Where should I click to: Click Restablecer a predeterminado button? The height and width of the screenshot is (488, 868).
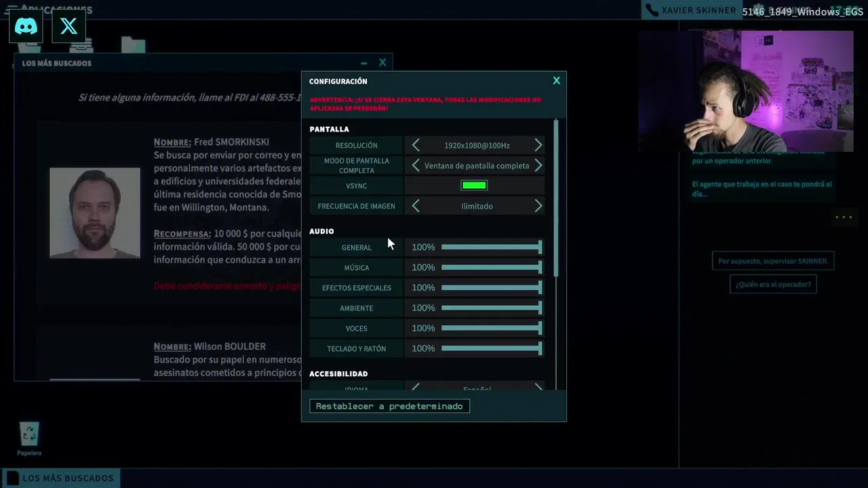pyautogui.click(x=389, y=406)
